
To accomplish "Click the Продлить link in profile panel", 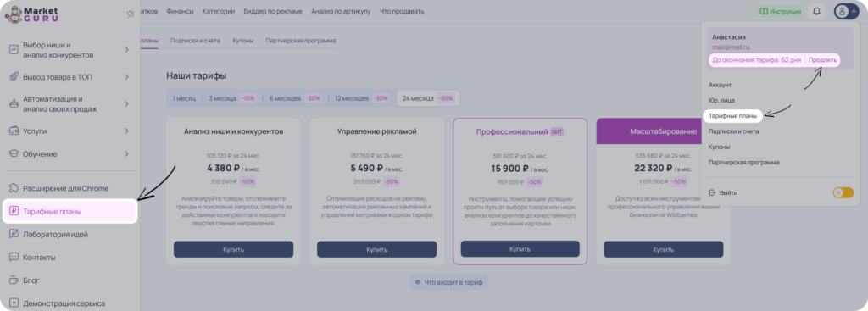I will (x=822, y=60).
